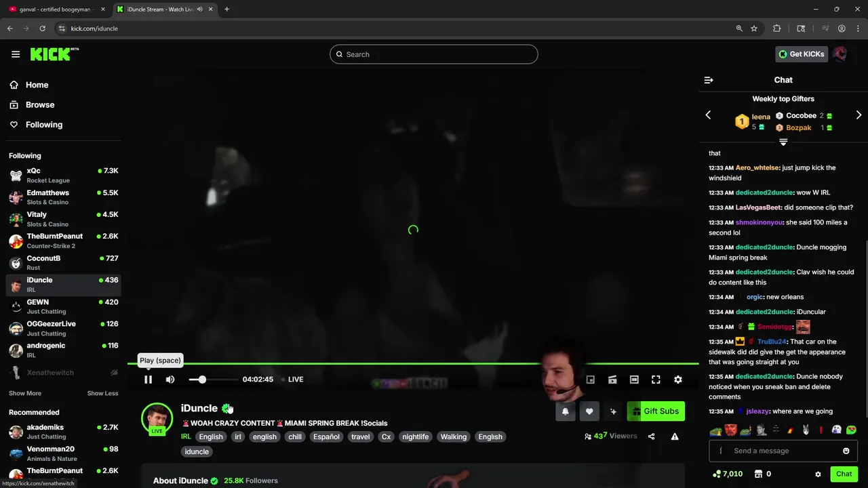Open the clip creation icon
The image size is (868, 488).
click(x=612, y=380)
